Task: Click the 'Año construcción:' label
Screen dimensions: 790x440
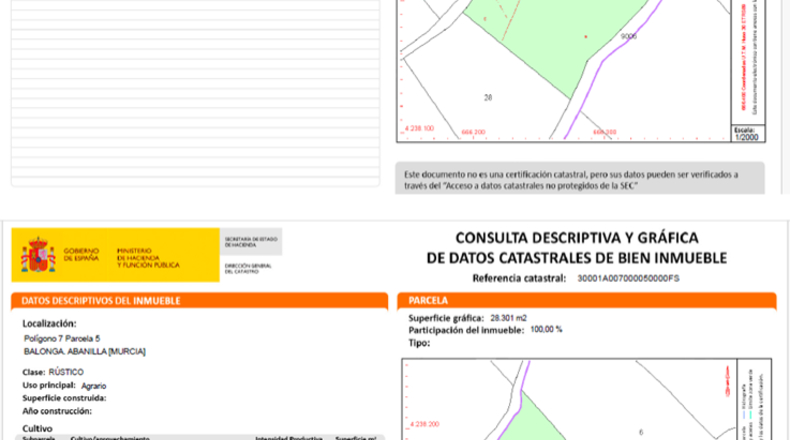Action: click(x=57, y=411)
